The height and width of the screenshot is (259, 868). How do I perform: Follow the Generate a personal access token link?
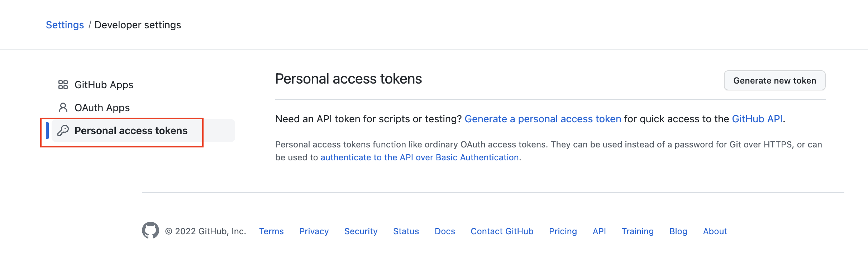click(x=543, y=119)
